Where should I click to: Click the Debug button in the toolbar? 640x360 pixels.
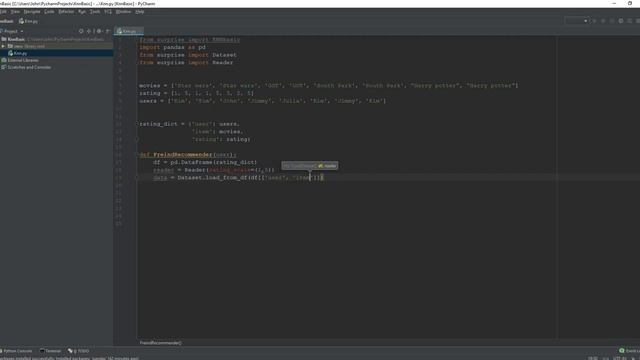603,21
